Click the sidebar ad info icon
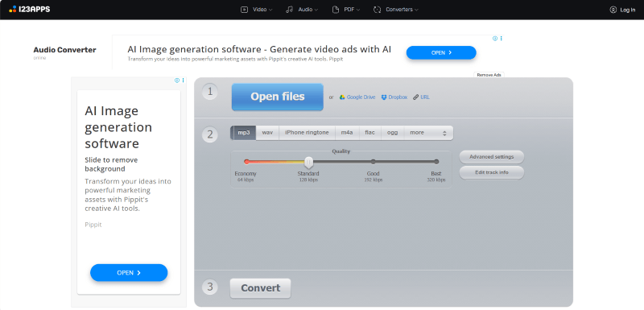 [x=177, y=81]
